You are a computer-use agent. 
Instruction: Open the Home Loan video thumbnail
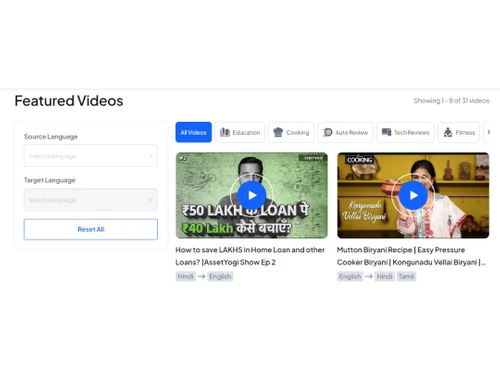[x=252, y=195]
